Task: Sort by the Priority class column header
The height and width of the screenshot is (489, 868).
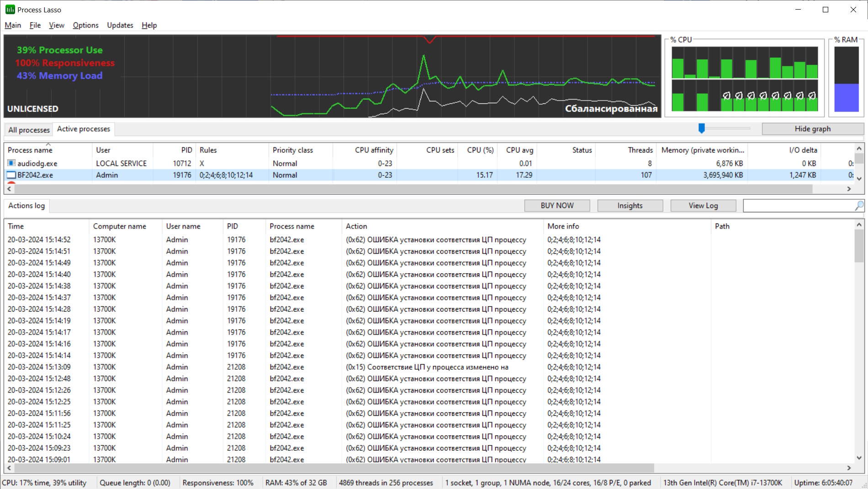Action: click(x=301, y=150)
